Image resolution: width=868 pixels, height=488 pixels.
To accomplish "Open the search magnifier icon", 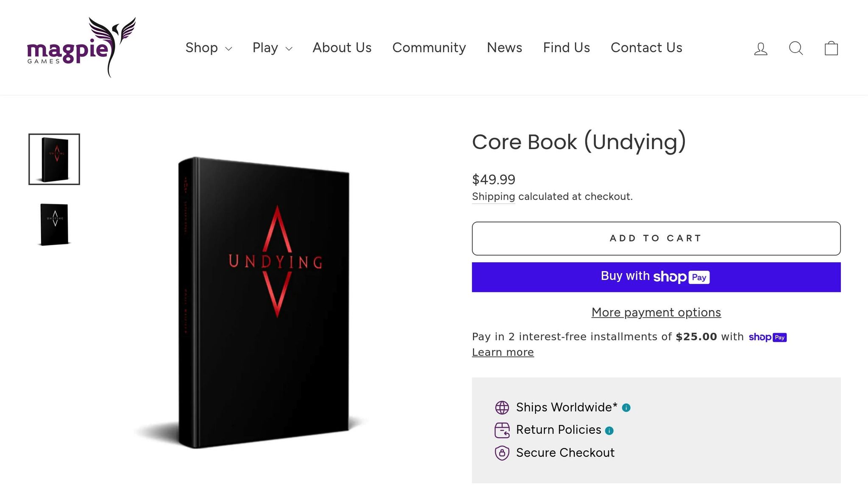I will click(796, 48).
